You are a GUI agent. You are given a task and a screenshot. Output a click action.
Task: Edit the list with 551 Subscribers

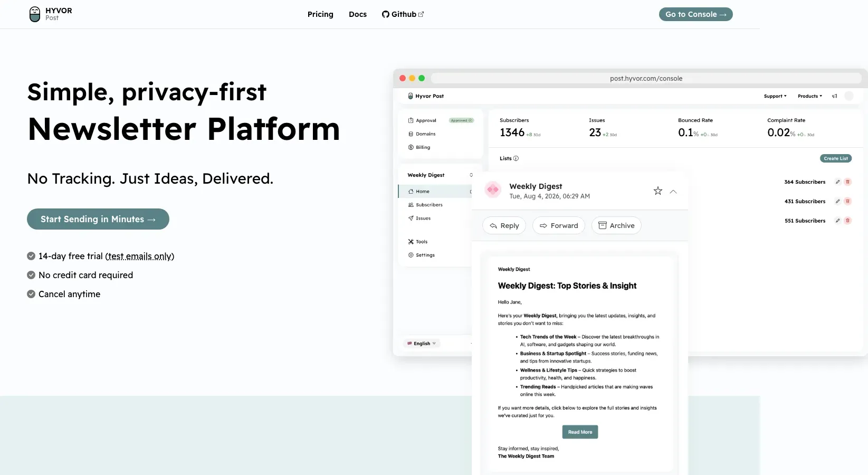tap(837, 221)
